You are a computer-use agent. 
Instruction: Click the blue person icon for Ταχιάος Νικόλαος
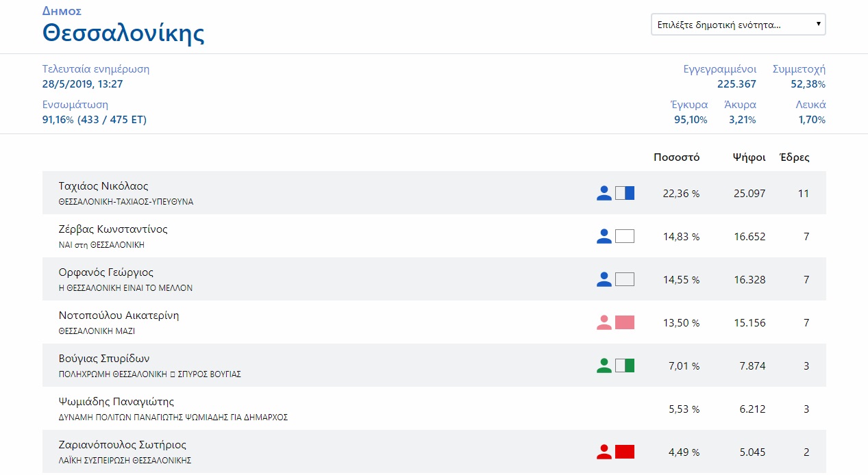[x=604, y=194]
